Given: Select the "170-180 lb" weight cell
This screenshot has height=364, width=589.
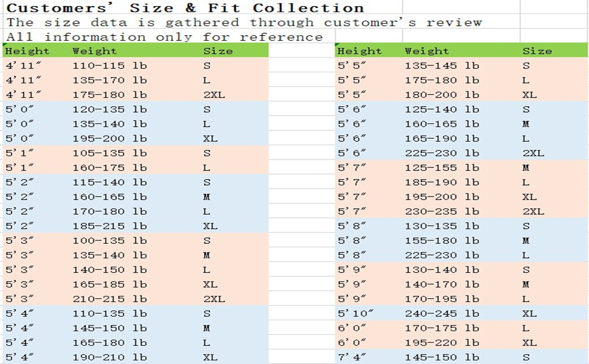Looking at the screenshot, I should [x=110, y=211].
